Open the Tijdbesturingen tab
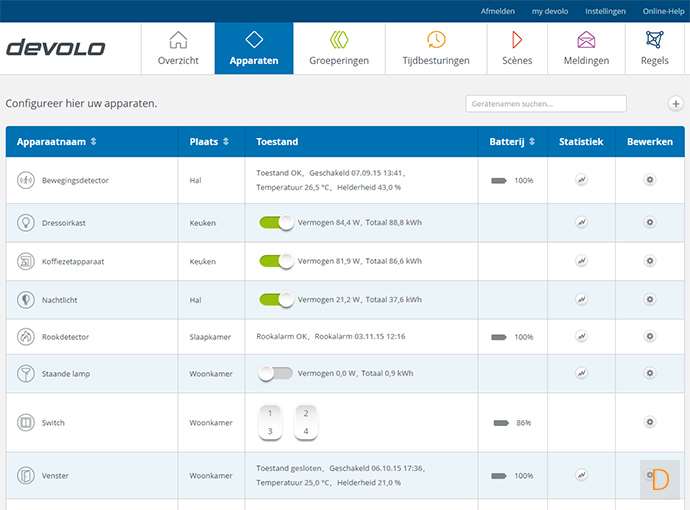Viewport: 690px width, 510px height. coord(436,48)
